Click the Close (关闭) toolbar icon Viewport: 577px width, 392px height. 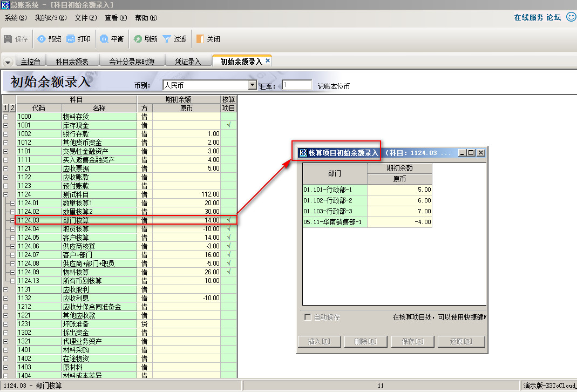coord(200,39)
